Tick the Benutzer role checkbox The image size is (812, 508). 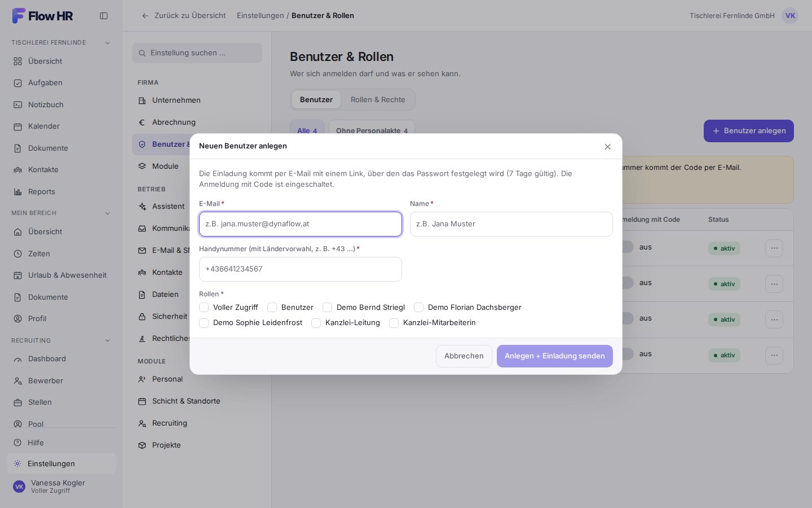coord(272,308)
